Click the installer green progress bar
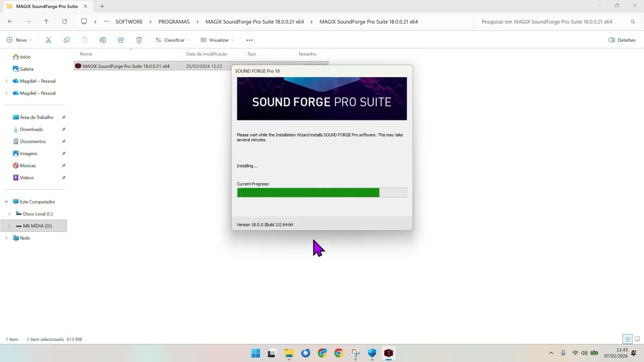 (x=321, y=193)
